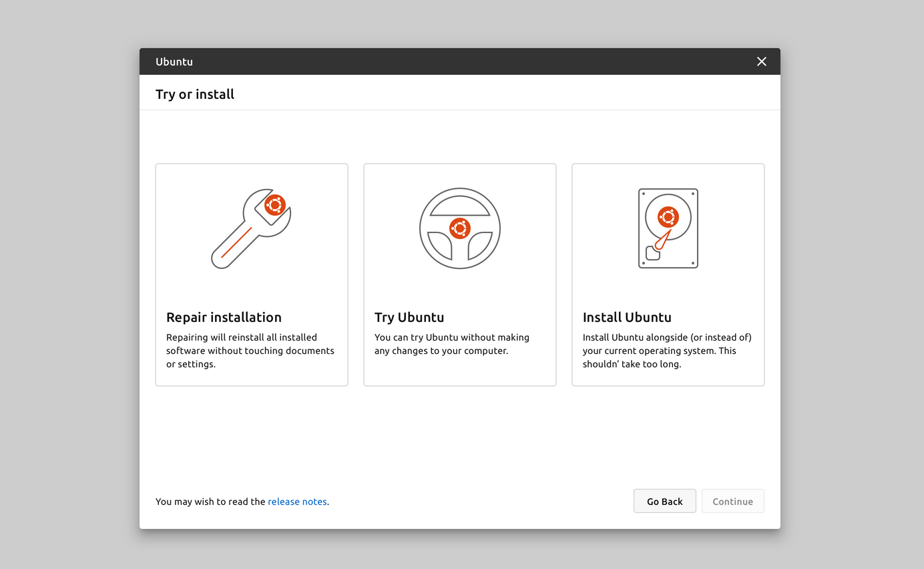The image size is (924, 569).
Task: Click the Ubuntu logo on the hard drive
Action: pyautogui.click(x=668, y=216)
